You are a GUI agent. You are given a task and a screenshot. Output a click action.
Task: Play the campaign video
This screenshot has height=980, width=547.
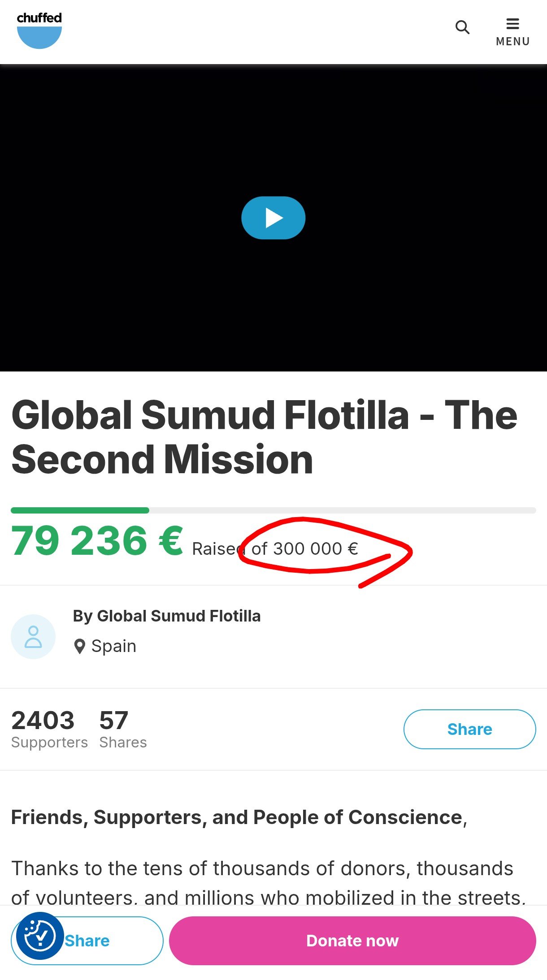pos(273,218)
